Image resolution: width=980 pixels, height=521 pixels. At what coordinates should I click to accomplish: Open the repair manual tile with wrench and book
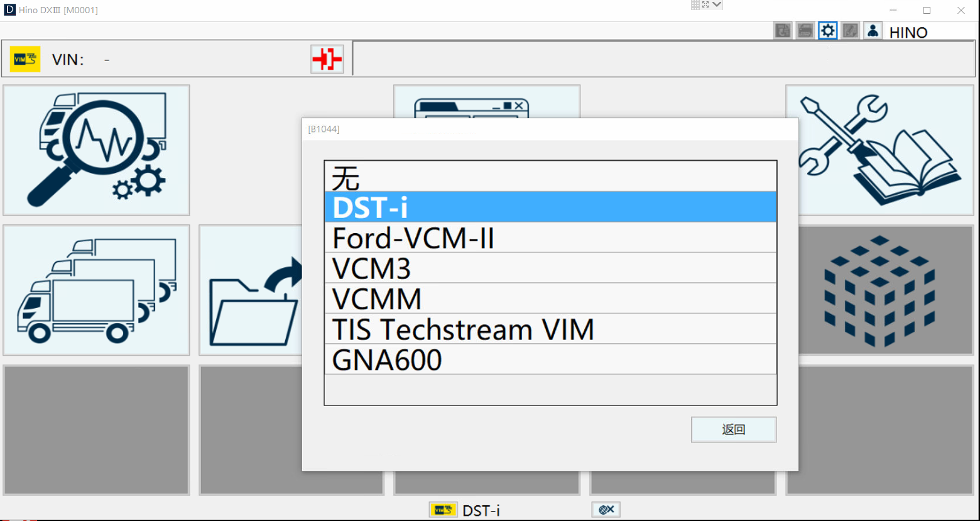point(879,150)
